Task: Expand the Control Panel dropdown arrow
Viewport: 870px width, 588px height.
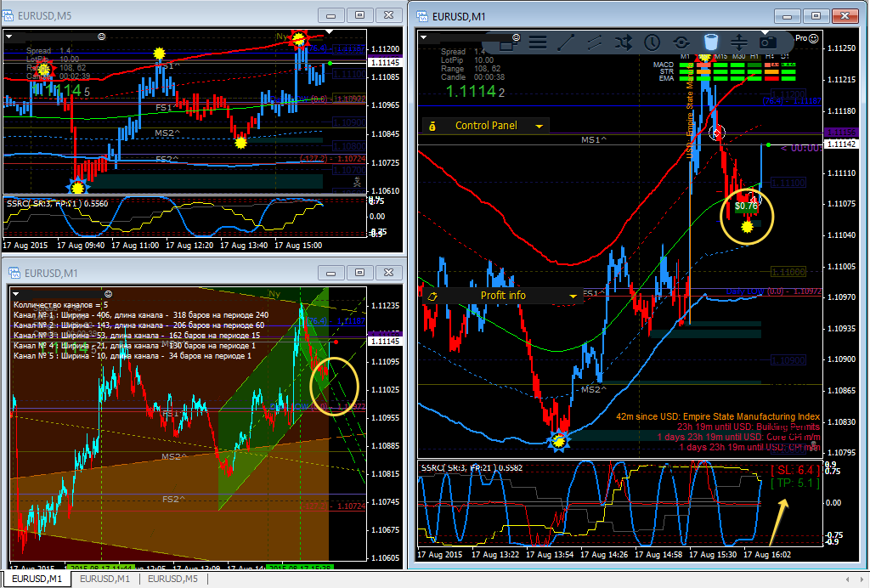Action: click(539, 127)
